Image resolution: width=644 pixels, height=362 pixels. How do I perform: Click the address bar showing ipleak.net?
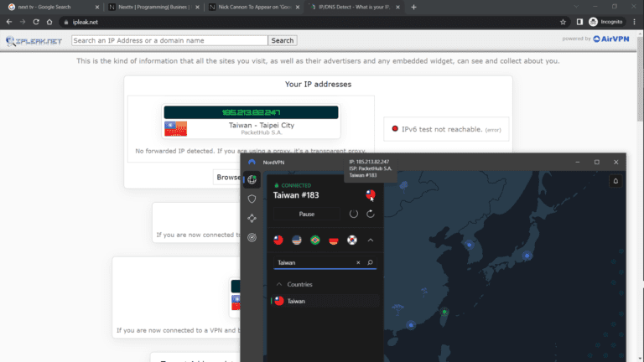click(x=314, y=22)
